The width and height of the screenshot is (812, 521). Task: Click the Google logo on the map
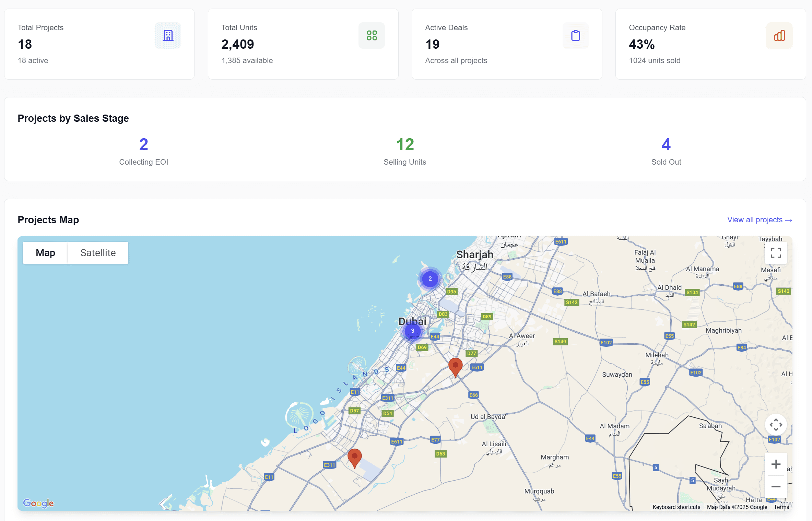pyautogui.click(x=38, y=503)
